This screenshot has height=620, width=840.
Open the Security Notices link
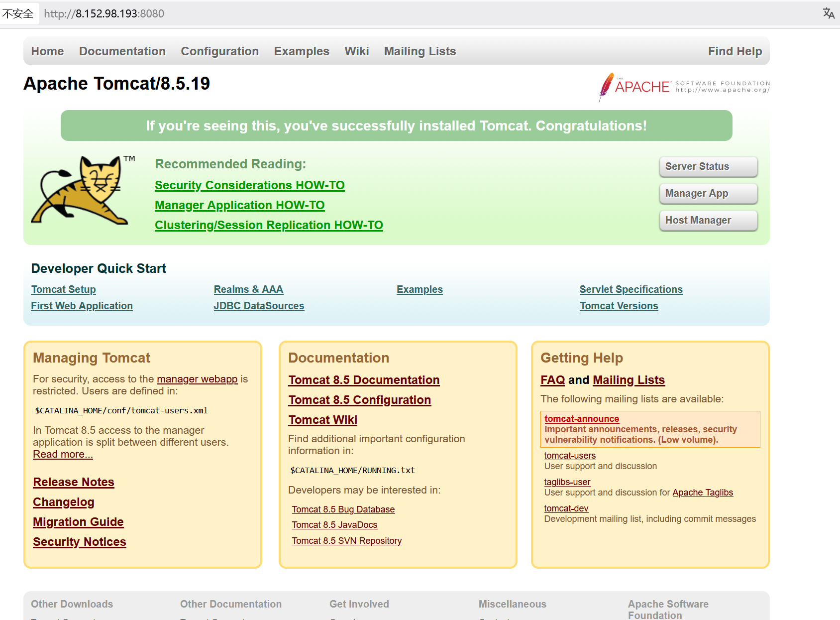[80, 542]
